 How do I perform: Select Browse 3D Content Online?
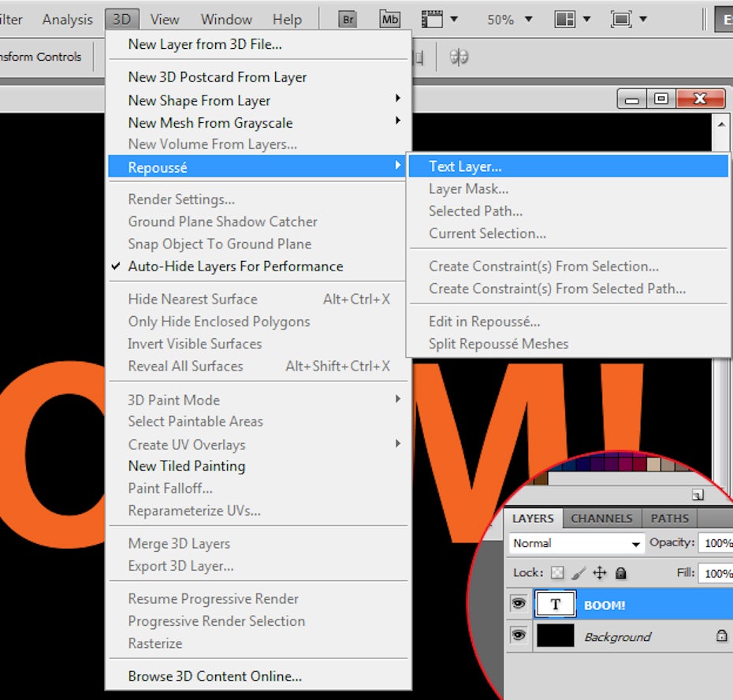tap(214, 676)
